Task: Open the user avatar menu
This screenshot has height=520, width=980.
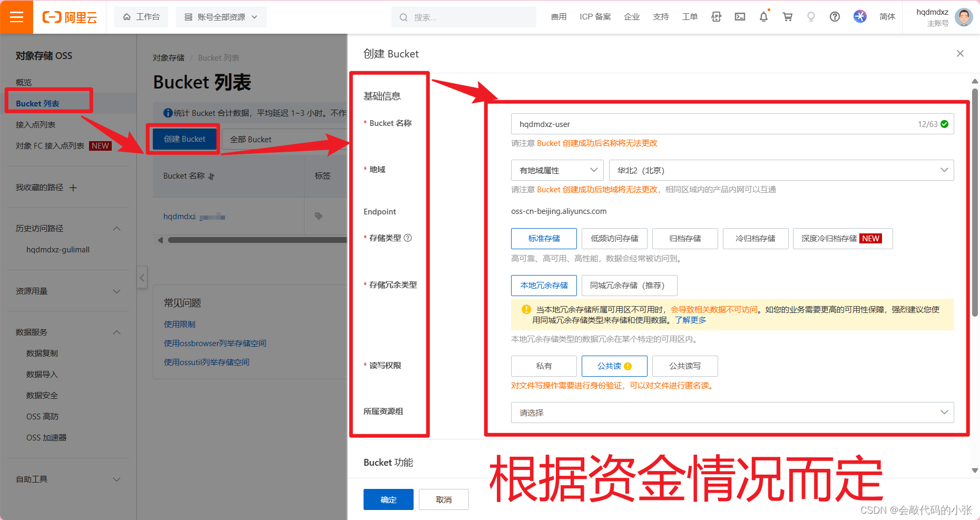Action: click(x=964, y=17)
